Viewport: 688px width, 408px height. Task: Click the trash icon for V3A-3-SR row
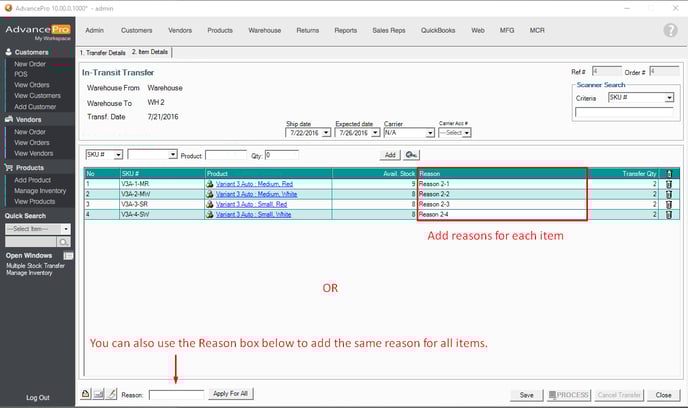[x=669, y=204]
